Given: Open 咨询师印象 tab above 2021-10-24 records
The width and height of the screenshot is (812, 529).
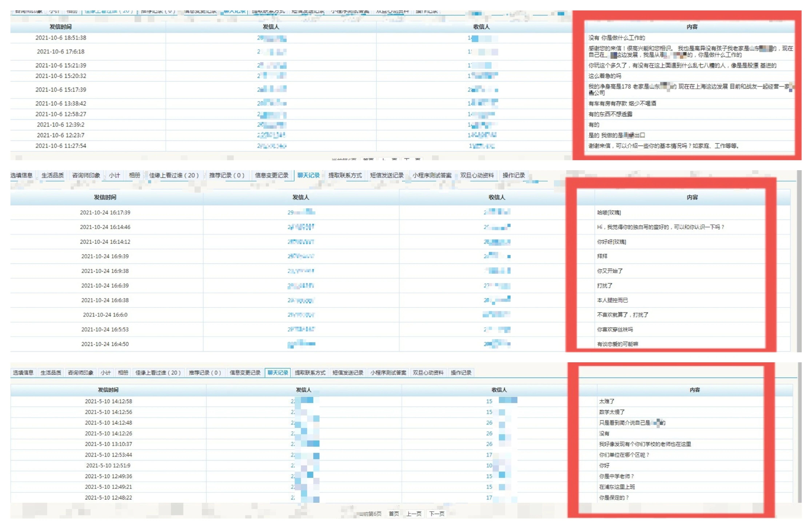Looking at the screenshot, I should click(x=86, y=175).
